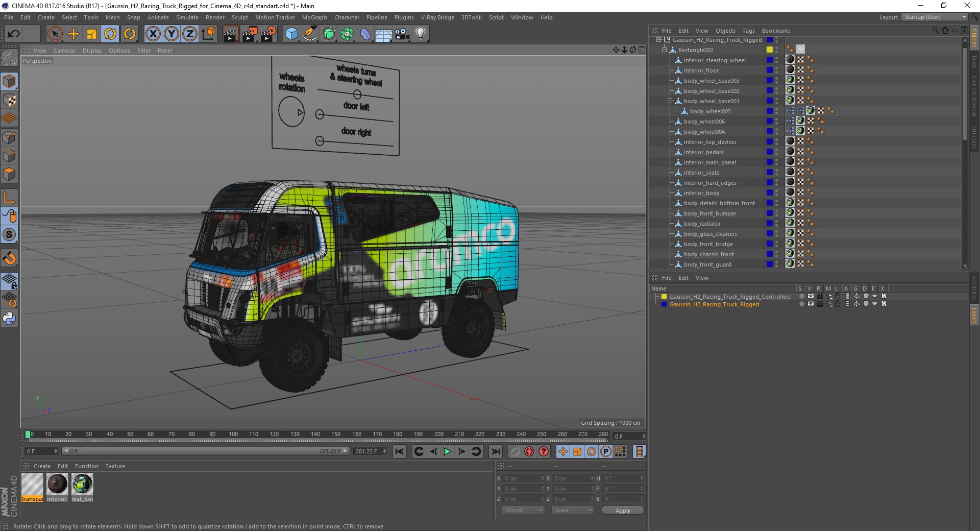980x531 pixels.
Task: Toggle Y axis lock
Action: 171,34
